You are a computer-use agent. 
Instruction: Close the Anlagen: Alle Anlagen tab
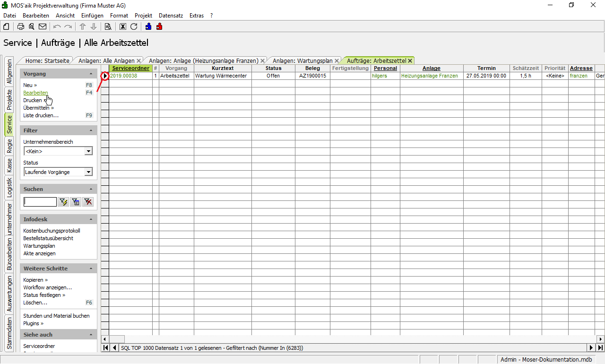point(138,61)
